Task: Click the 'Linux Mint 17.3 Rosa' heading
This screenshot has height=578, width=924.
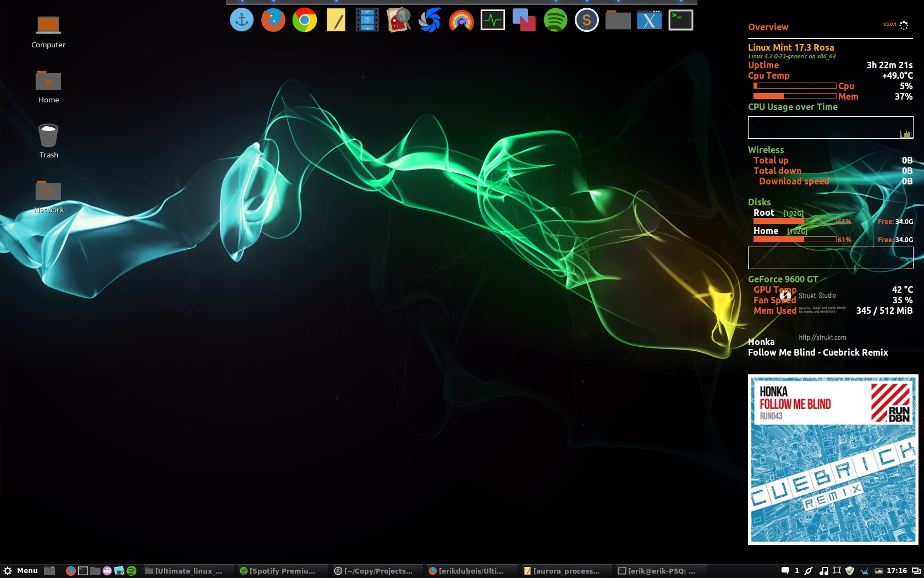Action: click(x=791, y=47)
